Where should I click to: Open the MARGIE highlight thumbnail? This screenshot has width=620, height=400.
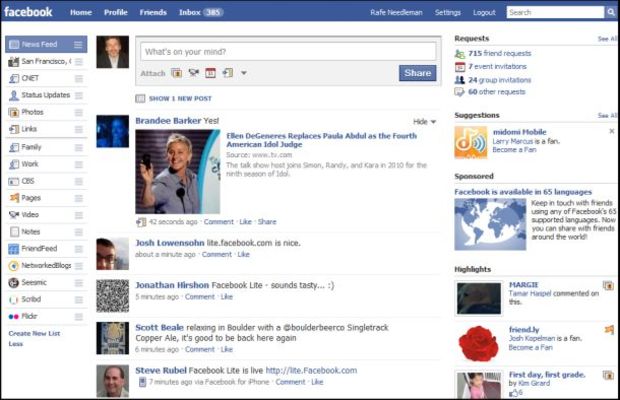[x=479, y=298]
